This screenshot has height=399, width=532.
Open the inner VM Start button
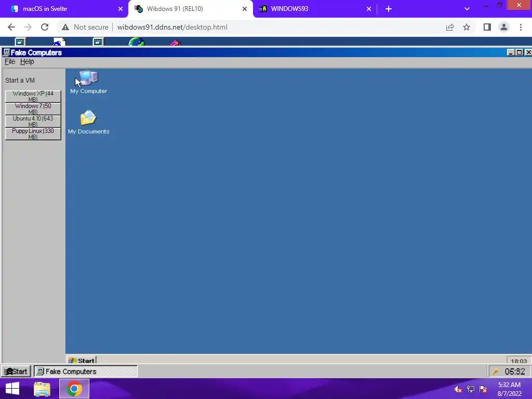pos(82,360)
